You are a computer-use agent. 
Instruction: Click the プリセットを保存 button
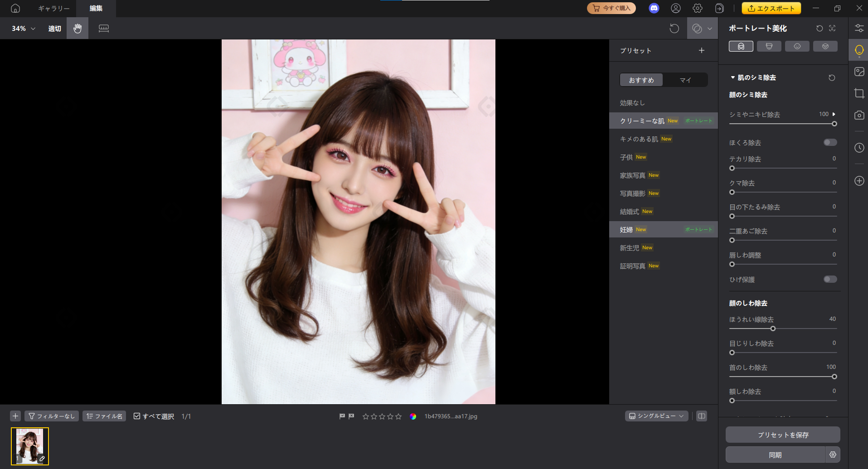[782, 434]
